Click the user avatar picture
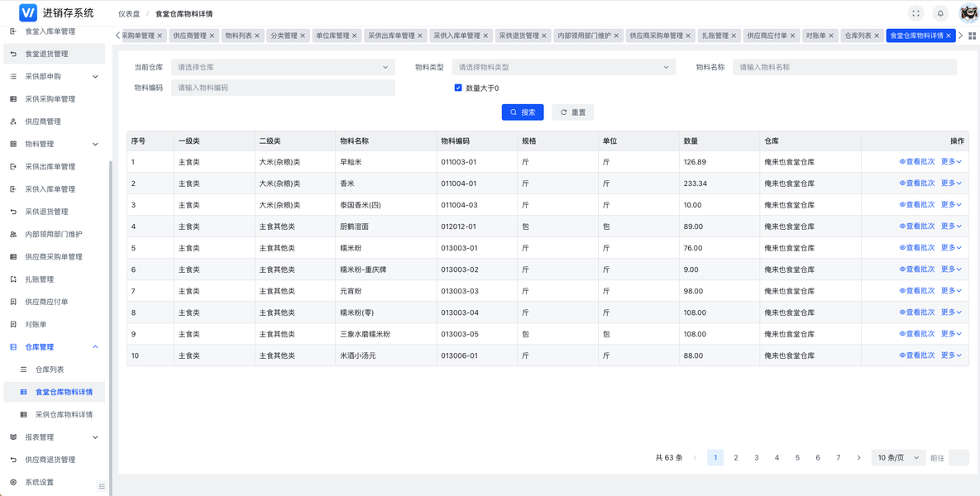This screenshot has height=496, width=980. pos(968,13)
